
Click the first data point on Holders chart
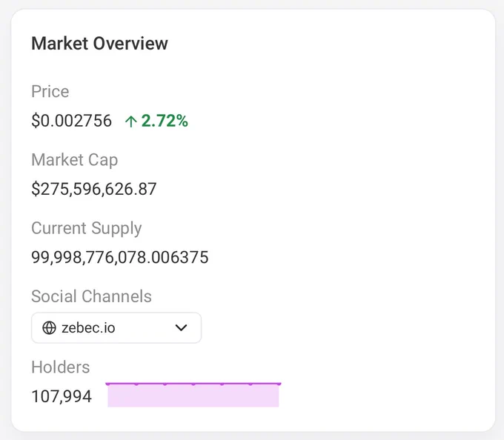(x=107, y=384)
